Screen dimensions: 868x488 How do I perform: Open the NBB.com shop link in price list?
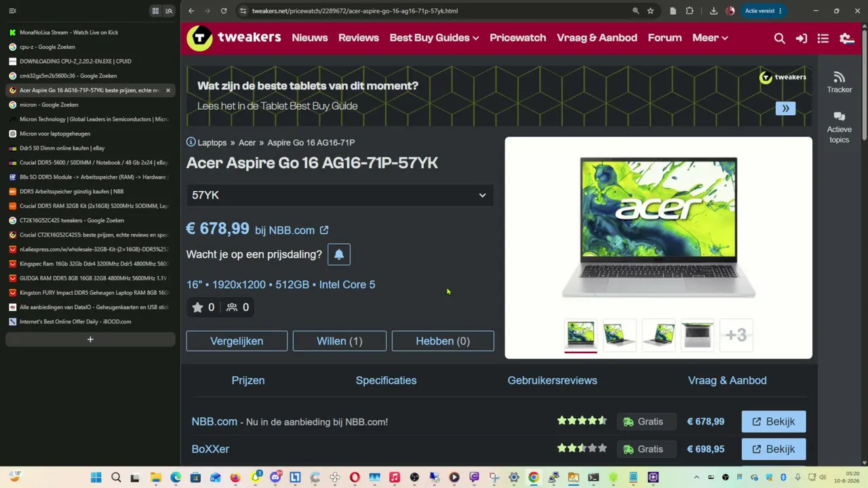pyautogui.click(x=214, y=422)
